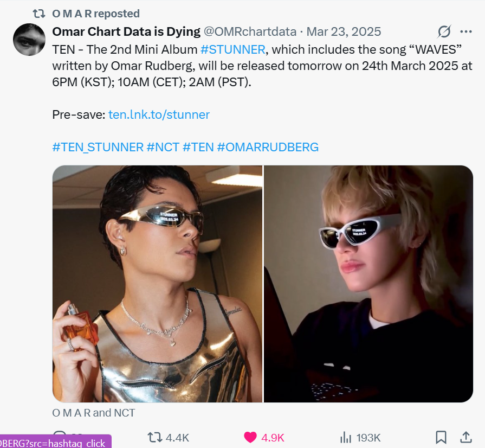Open the left photo with silver sunglasses
Viewport: 485px width, 448px height.
(157, 284)
